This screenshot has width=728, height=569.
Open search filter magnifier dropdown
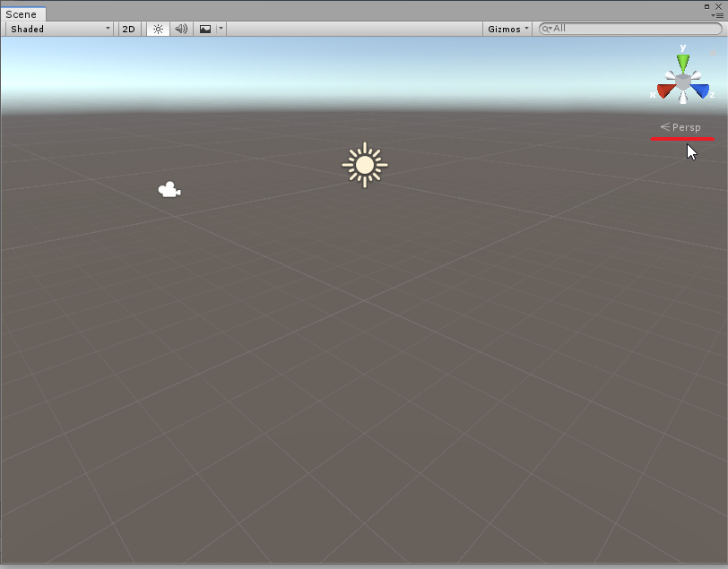547,29
